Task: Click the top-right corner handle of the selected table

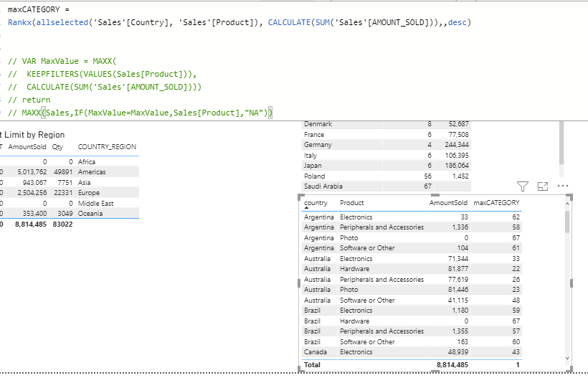Action: tap(569, 197)
